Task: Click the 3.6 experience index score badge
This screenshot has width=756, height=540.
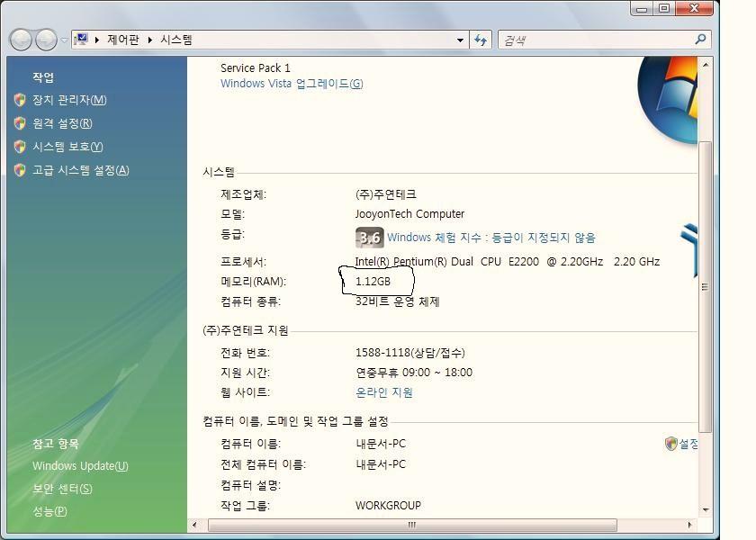Action: point(370,238)
